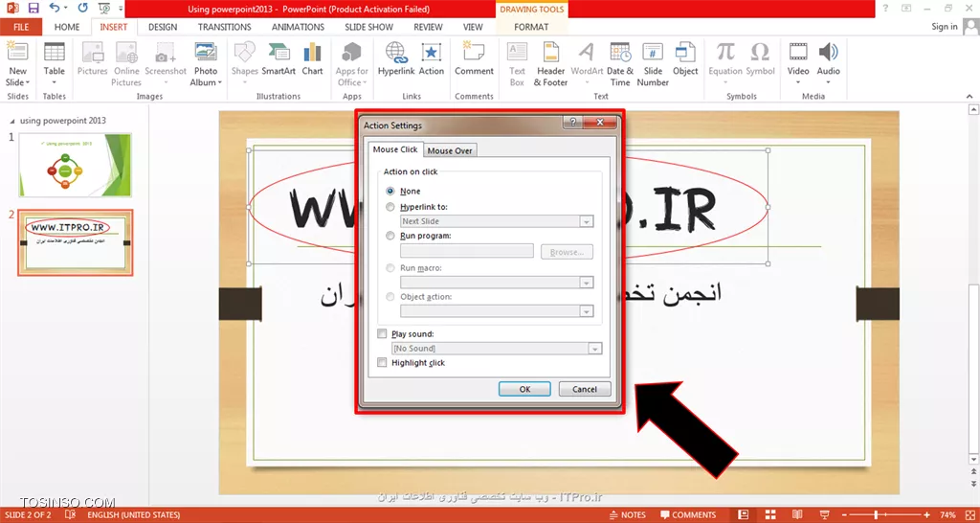Open the No Sound dropdown
The height and width of the screenshot is (523, 980).
pos(594,349)
